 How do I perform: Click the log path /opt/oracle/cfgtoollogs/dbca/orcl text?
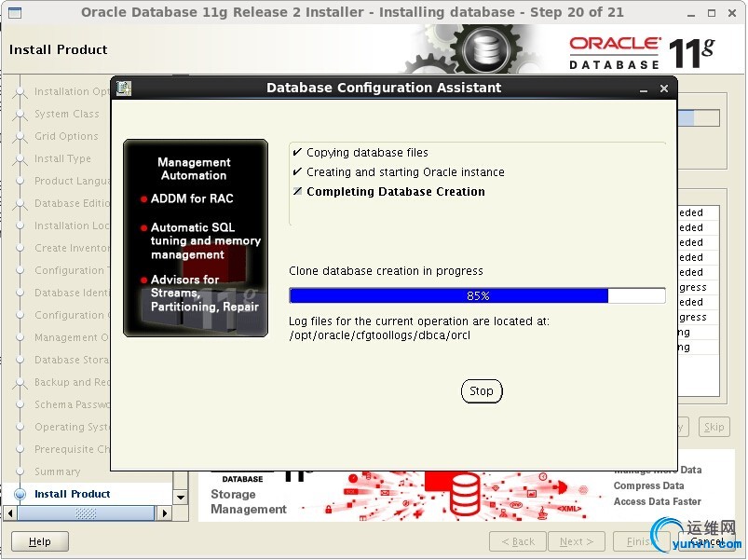[x=380, y=335]
